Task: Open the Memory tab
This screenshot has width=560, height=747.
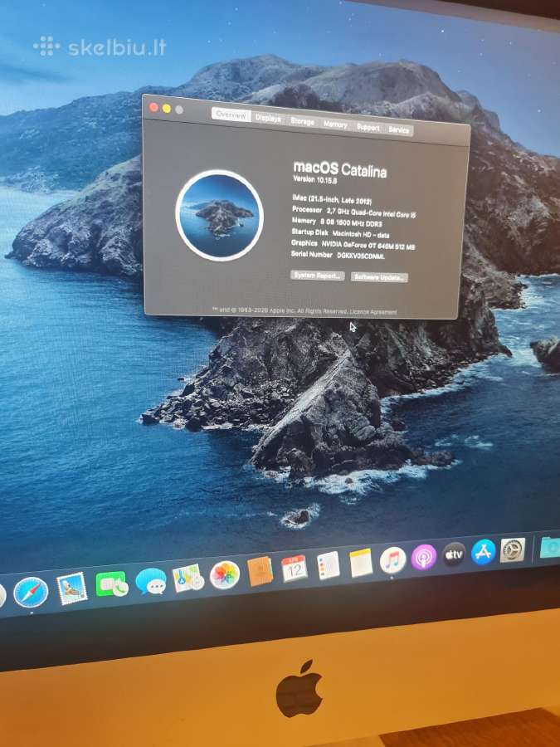Action: [335, 124]
